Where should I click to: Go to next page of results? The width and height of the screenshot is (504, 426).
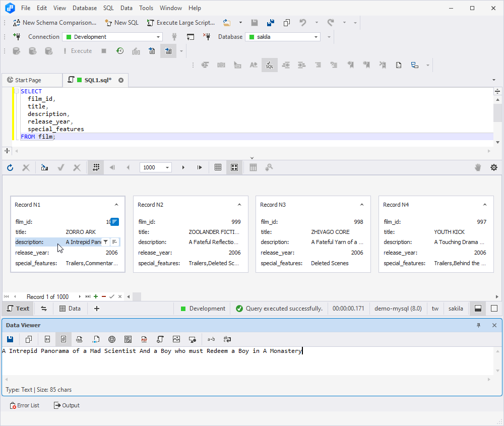183,167
